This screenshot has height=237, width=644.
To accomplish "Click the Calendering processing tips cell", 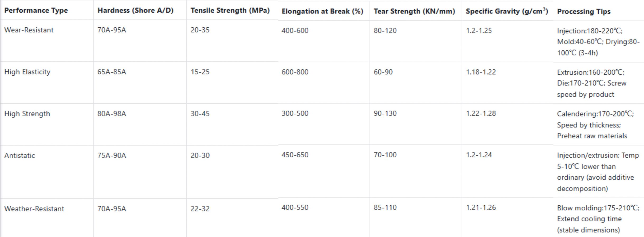I will 595,125.
